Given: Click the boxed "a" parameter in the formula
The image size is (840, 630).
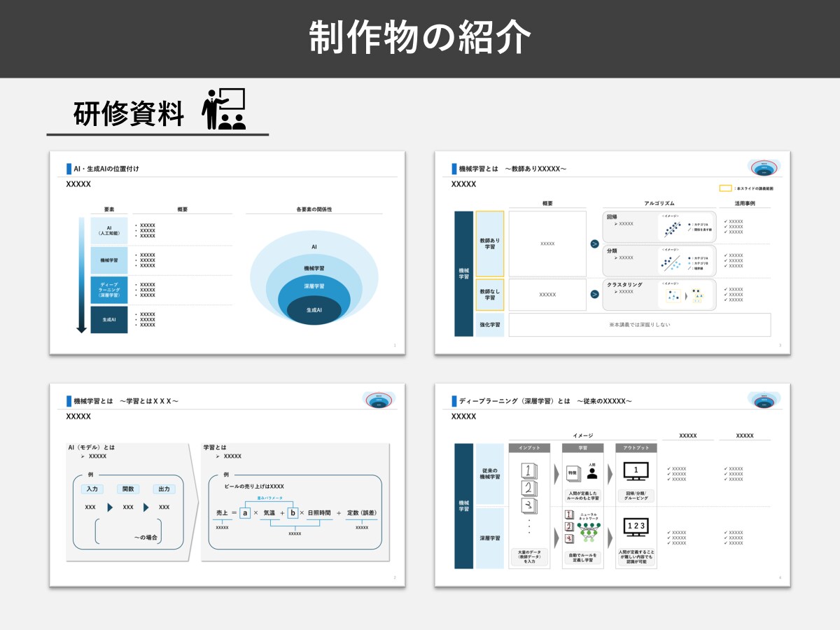Looking at the screenshot, I should pos(245,513).
